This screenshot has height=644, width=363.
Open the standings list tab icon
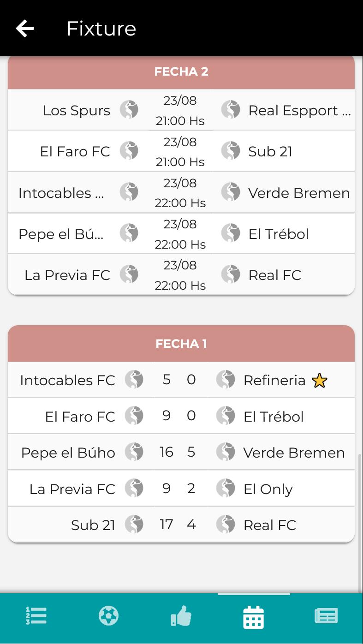pyautogui.click(x=36, y=616)
